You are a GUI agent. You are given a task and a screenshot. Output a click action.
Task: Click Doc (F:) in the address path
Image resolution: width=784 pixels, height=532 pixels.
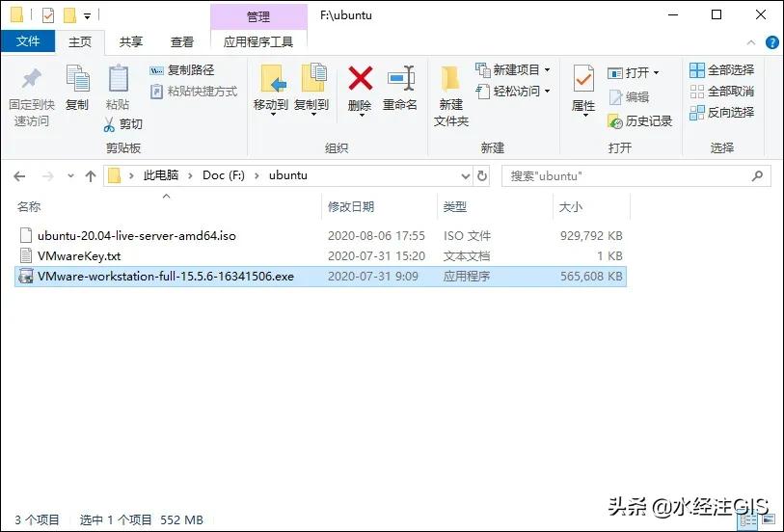point(224,175)
